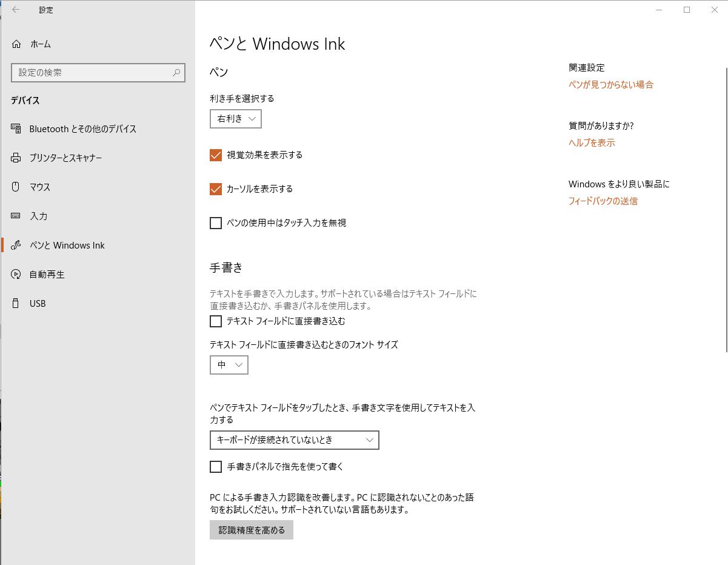This screenshot has height=565, width=728.
Task: Uncheck 視覚効果を表示する checkbox
Action: (x=216, y=155)
